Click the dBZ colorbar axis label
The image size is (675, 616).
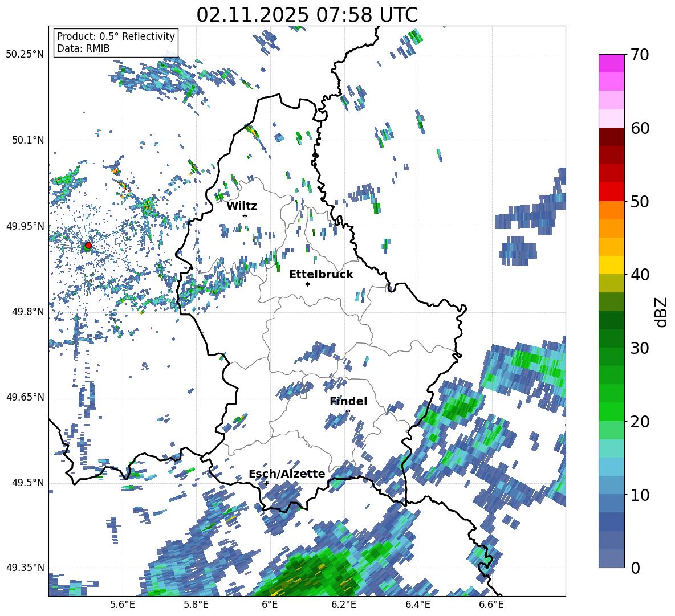(661, 312)
